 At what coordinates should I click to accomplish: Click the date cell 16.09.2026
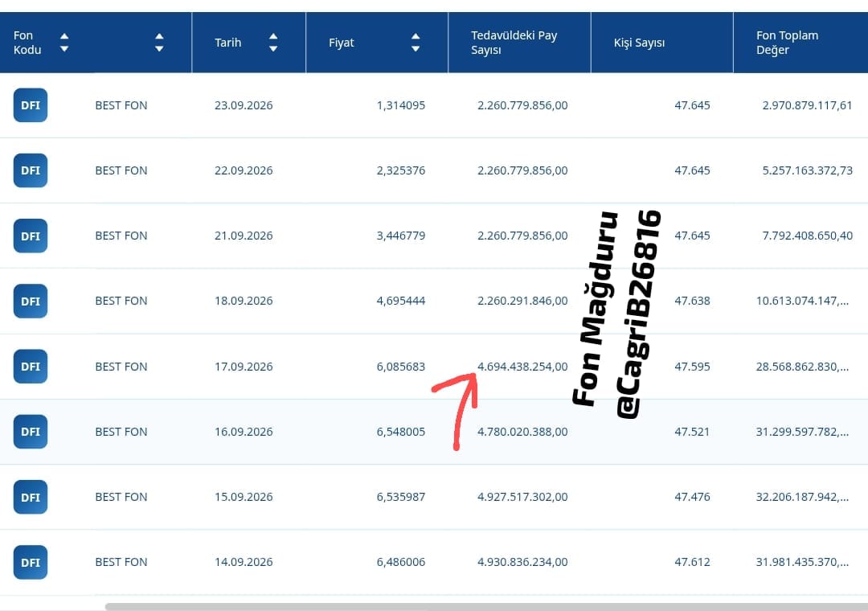tap(244, 432)
